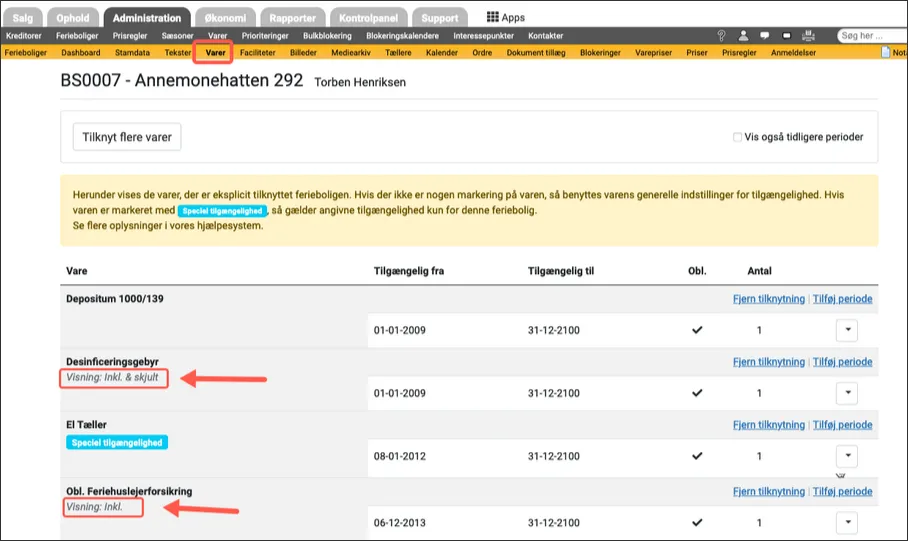Open the notes document icon
This screenshot has width=908, height=541.
(886, 52)
